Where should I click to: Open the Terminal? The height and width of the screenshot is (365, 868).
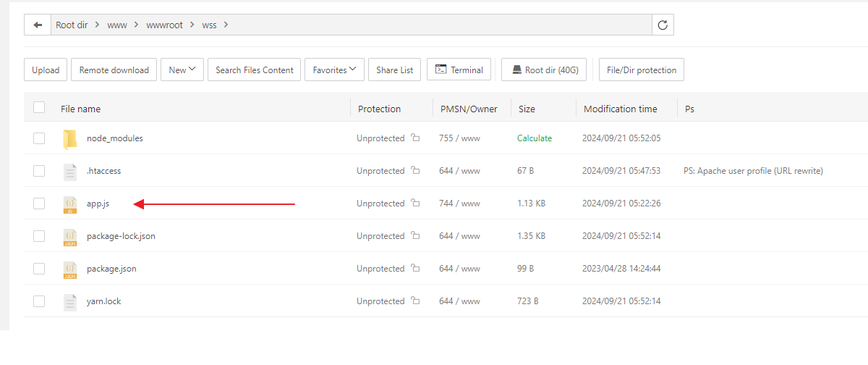coord(459,70)
